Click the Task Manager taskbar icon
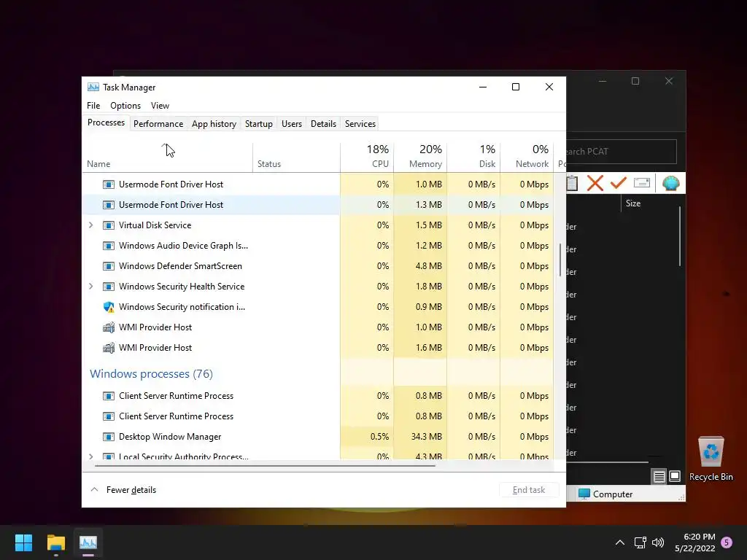This screenshot has width=747, height=560. [x=88, y=542]
